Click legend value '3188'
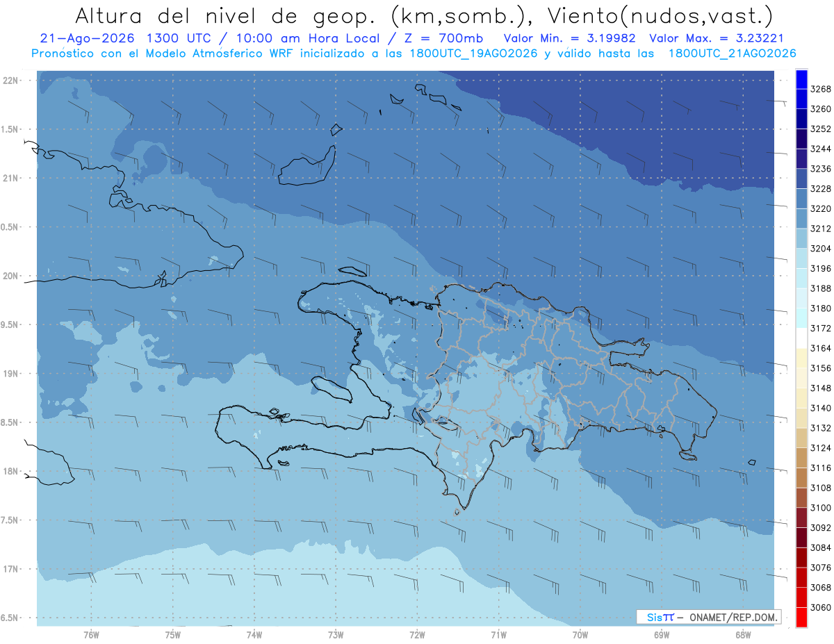This screenshot has height=644, width=834. pos(820,288)
